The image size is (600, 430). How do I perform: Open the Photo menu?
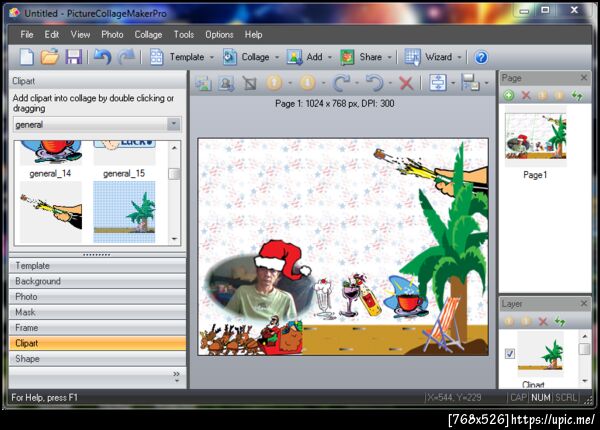(x=112, y=34)
